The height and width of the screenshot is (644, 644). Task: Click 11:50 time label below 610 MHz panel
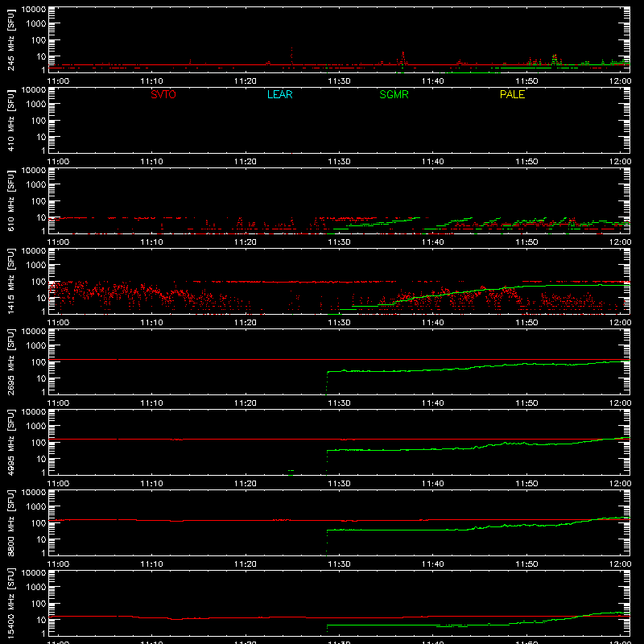[526, 242]
